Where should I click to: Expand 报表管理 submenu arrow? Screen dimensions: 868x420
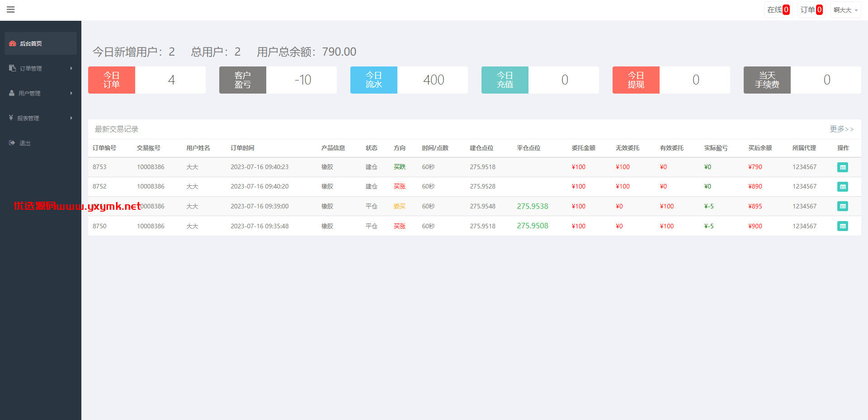coord(71,118)
